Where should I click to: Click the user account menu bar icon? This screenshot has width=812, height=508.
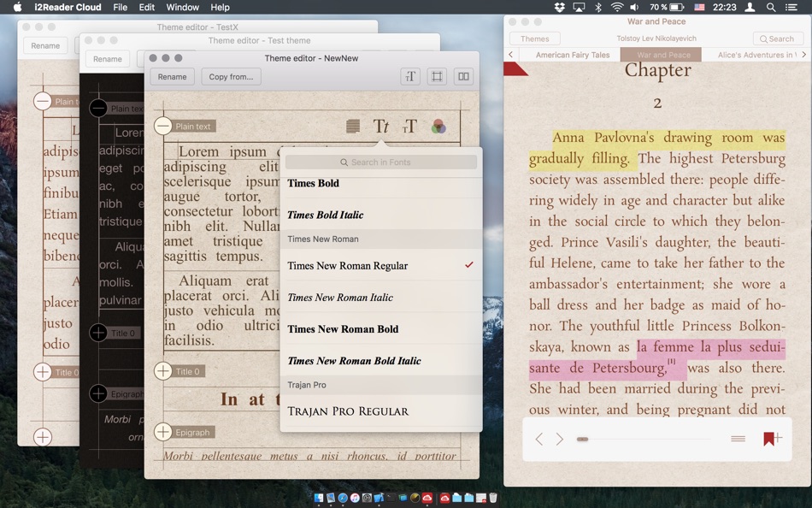[750, 7]
